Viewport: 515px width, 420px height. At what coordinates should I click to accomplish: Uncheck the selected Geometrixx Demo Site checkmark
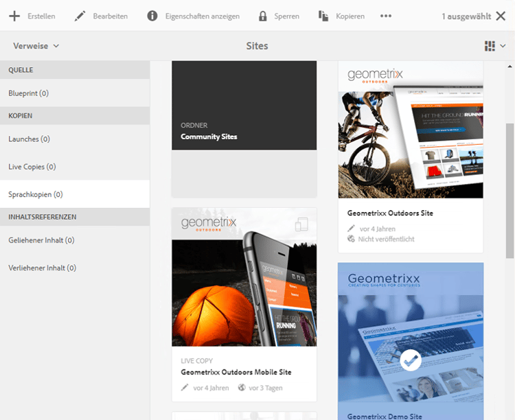pos(411,360)
